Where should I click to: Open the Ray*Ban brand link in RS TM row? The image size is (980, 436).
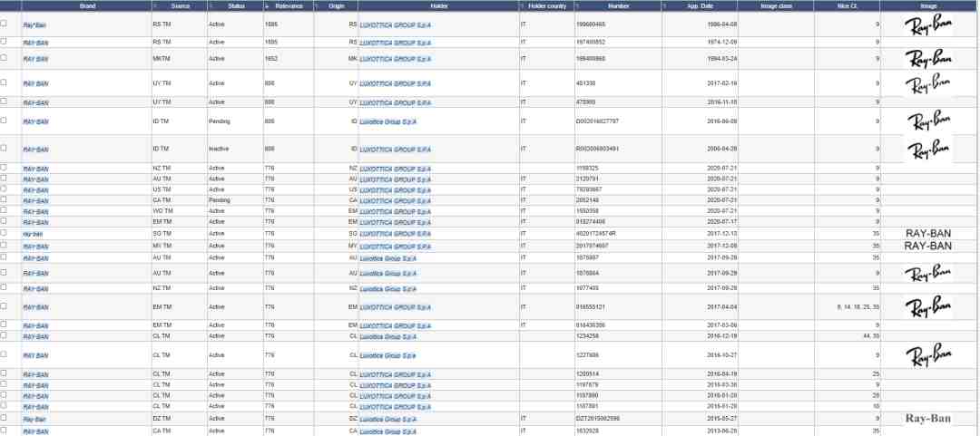[x=34, y=25]
